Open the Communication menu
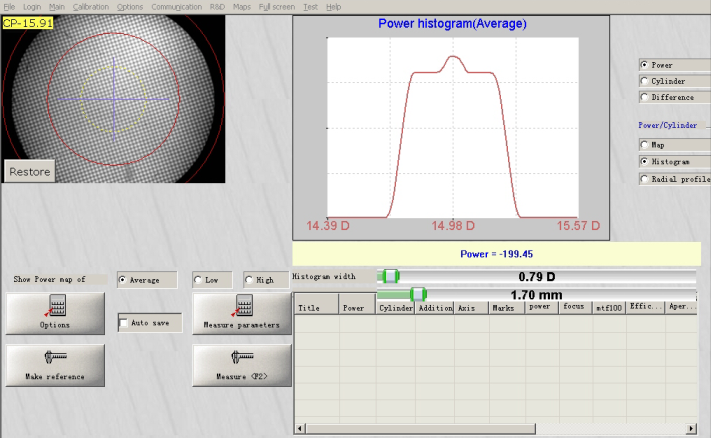 (x=176, y=6)
